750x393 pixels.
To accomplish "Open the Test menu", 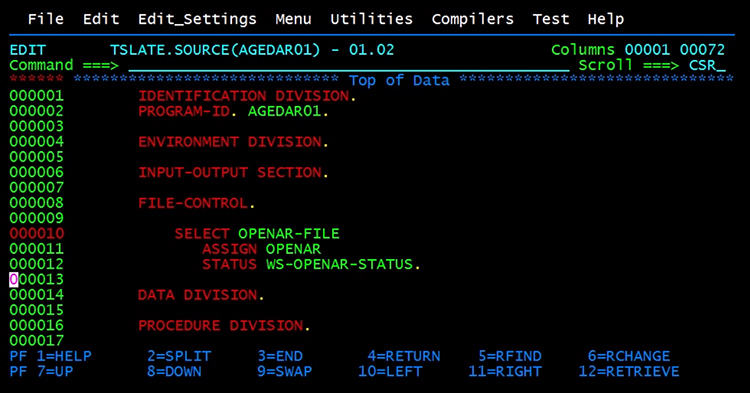I will click(x=551, y=19).
